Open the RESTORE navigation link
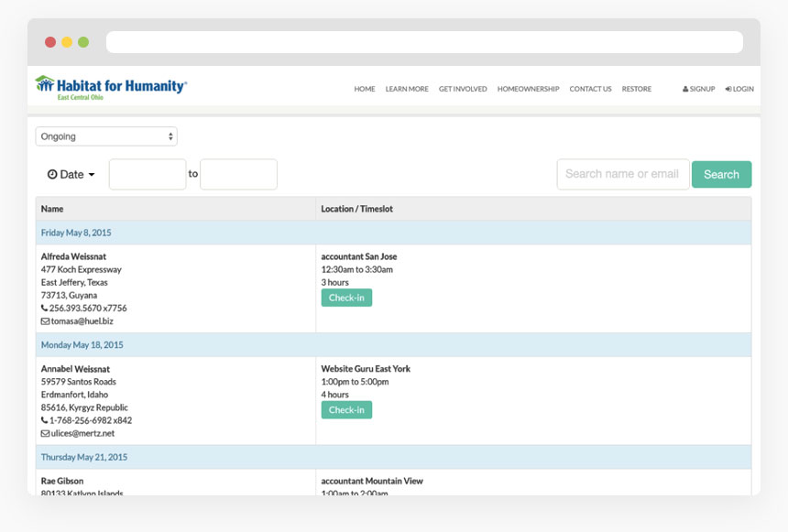The width and height of the screenshot is (788, 532). pyautogui.click(x=637, y=89)
